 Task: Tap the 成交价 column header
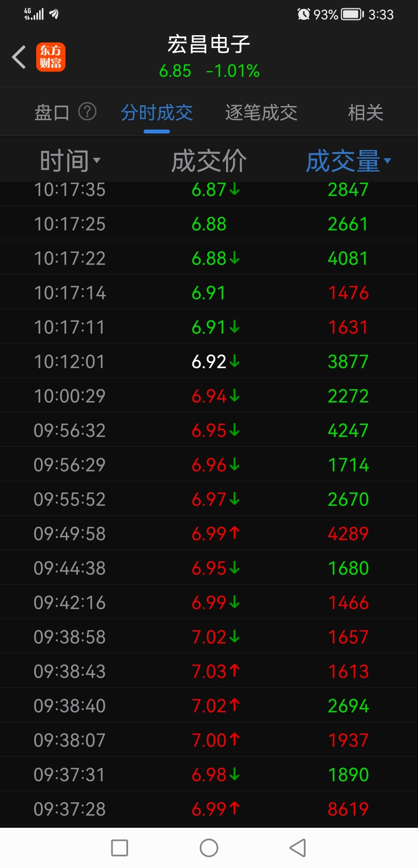pyautogui.click(x=209, y=161)
